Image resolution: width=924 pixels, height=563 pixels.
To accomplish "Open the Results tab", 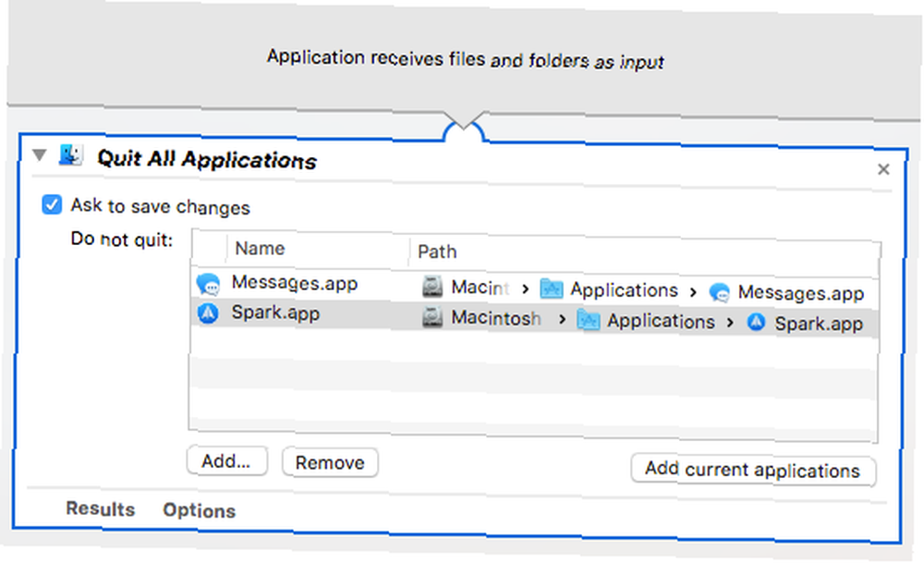I will click(100, 508).
